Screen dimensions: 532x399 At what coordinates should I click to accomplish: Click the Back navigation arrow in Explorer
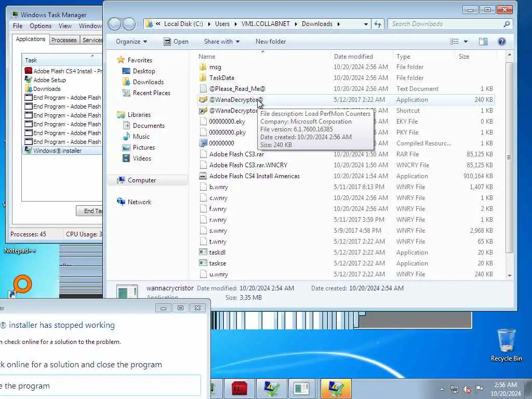[114, 24]
